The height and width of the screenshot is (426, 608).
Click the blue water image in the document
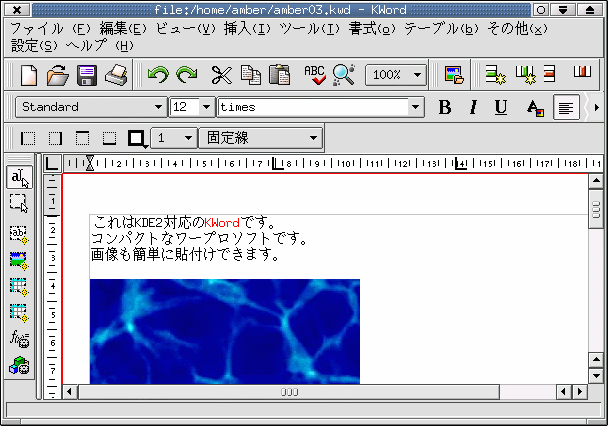[225, 331]
